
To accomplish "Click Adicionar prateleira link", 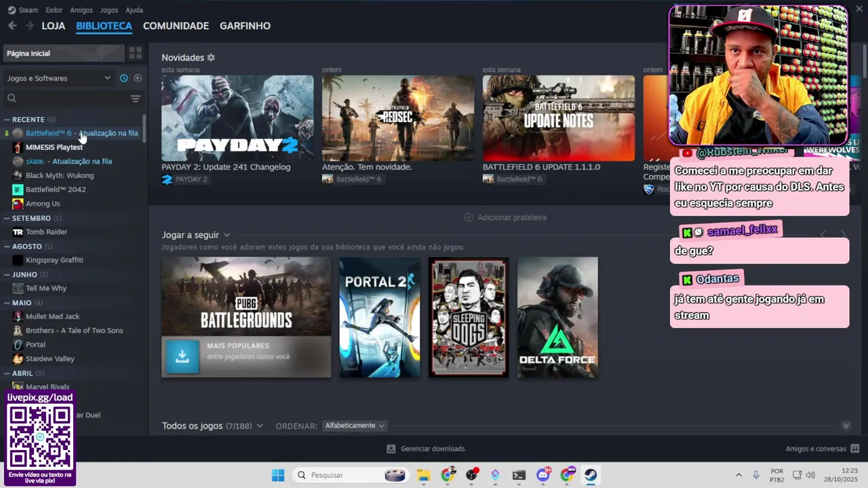I will tap(512, 218).
